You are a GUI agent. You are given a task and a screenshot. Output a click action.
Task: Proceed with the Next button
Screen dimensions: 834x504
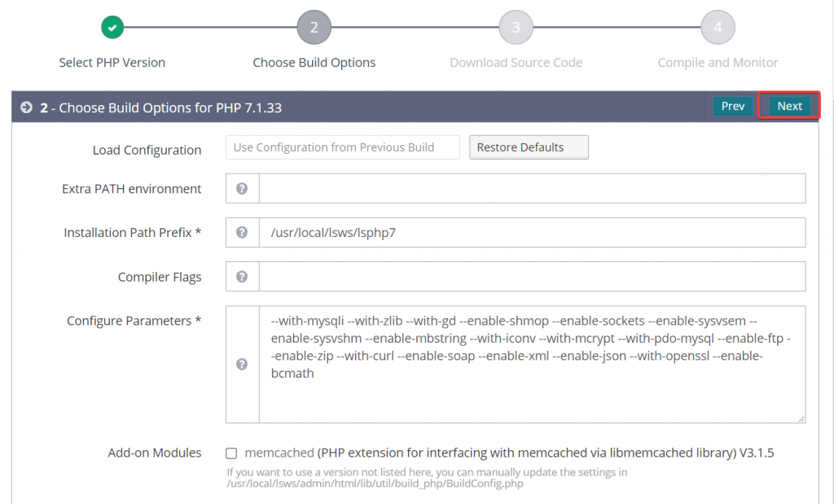(x=789, y=106)
